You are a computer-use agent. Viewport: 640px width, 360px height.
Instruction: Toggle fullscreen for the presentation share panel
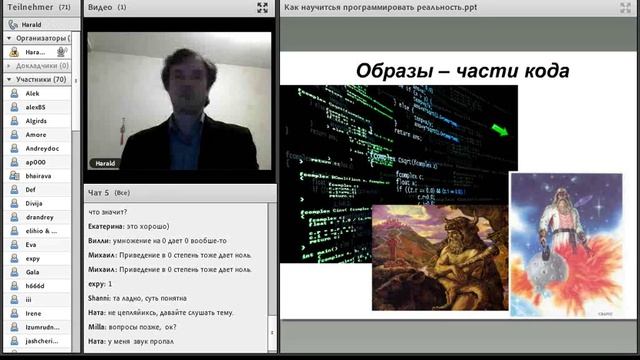click(x=625, y=7)
